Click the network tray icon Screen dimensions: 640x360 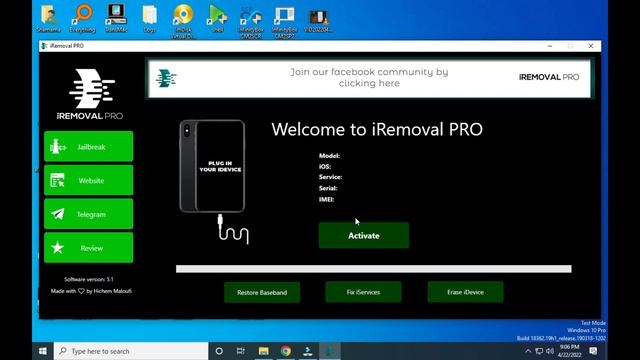coord(539,351)
